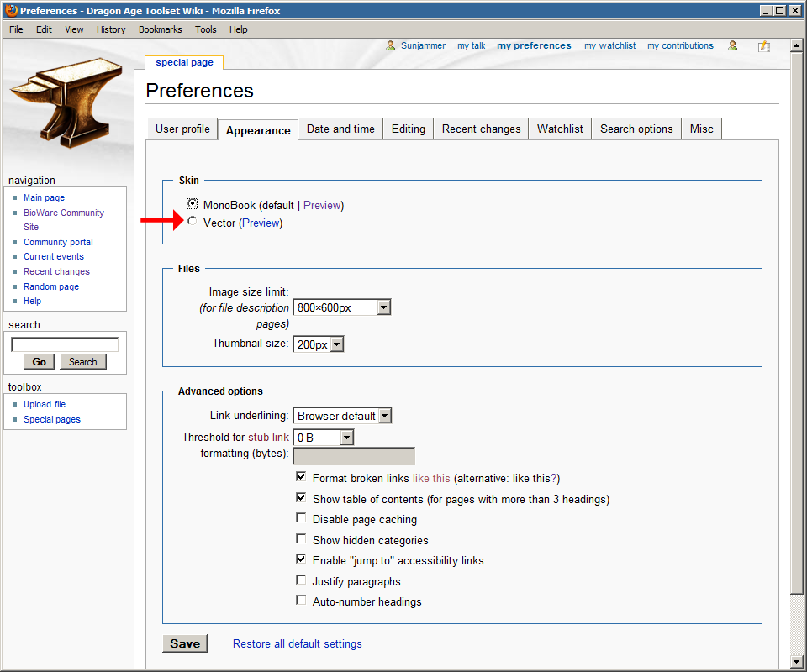Switch to the Date and time tab
This screenshot has height=672, width=807.
pyautogui.click(x=340, y=129)
